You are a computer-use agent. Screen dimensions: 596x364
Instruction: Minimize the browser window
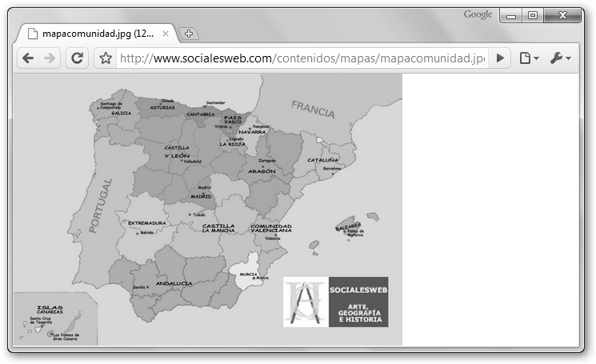coord(511,15)
